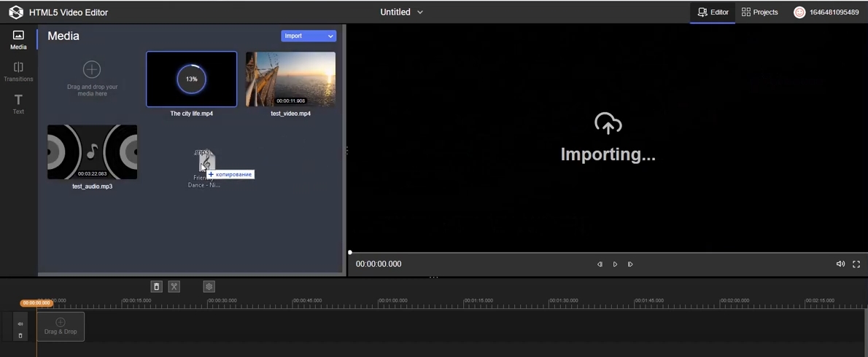Click the preview timecode 00:00:00.000

(x=379, y=264)
